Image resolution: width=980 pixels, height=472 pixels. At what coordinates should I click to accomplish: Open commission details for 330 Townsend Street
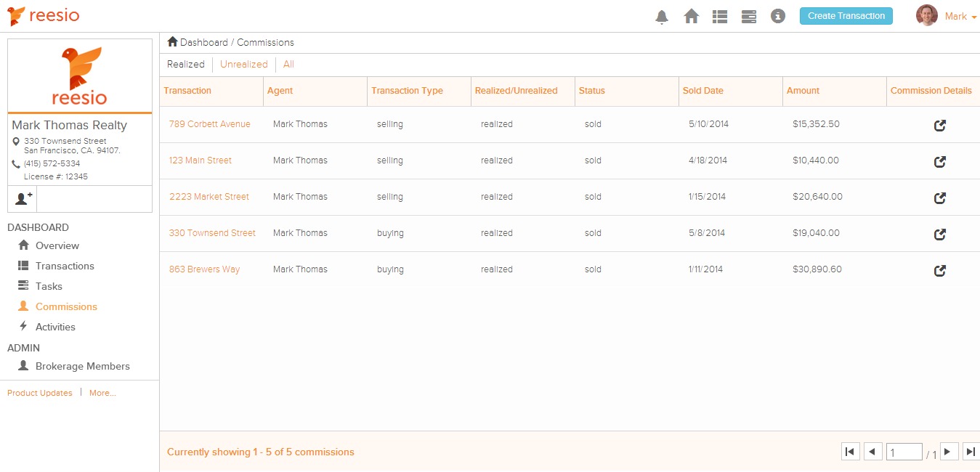pos(940,234)
